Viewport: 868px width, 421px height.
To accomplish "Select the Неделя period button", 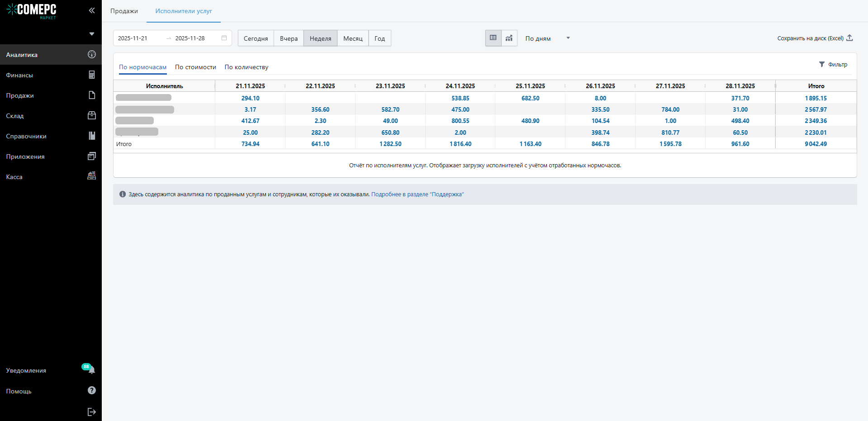I will [320, 38].
